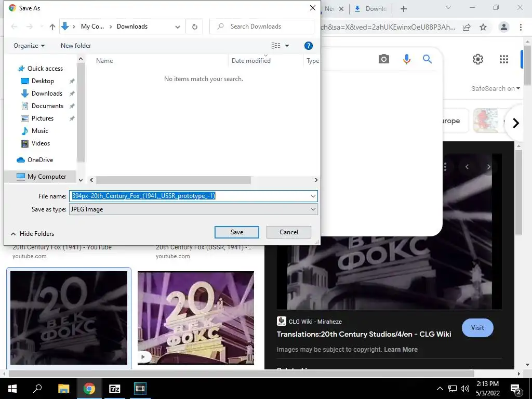This screenshot has width=532, height=399.
Task: Open Chrome tab search chevron
Action: click(448, 7)
